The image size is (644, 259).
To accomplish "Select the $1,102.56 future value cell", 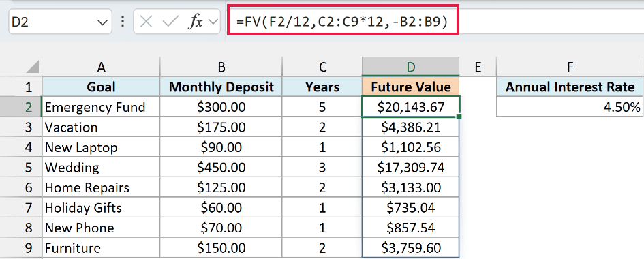I will pyautogui.click(x=410, y=147).
